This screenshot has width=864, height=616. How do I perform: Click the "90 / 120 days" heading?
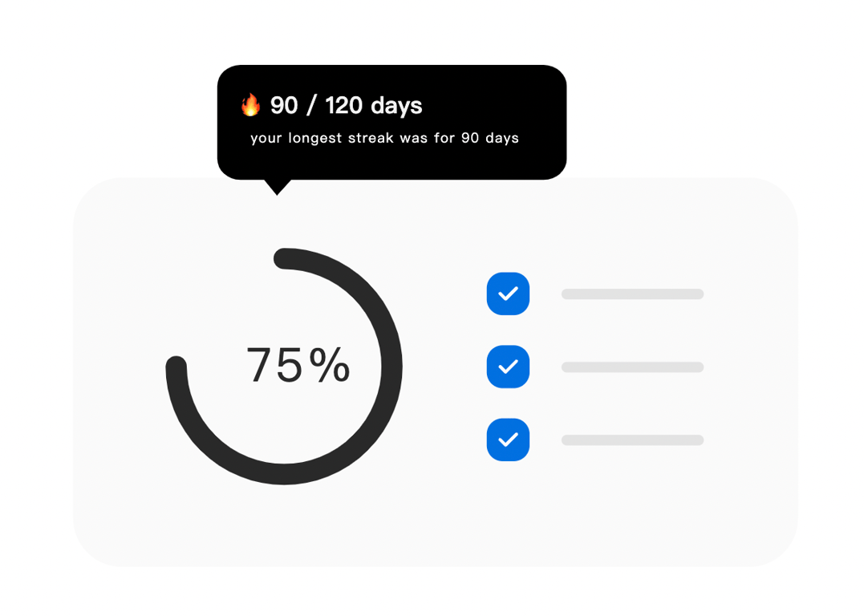346,105
